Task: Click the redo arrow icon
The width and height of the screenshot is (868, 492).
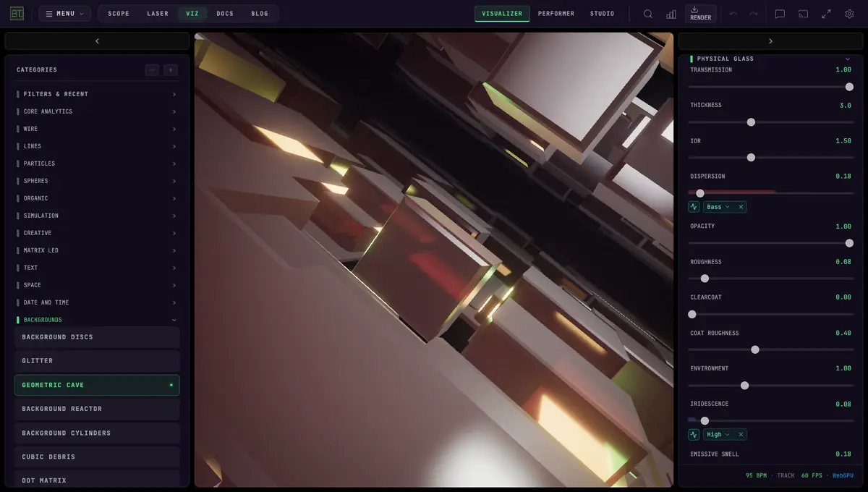Action: coord(754,14)
